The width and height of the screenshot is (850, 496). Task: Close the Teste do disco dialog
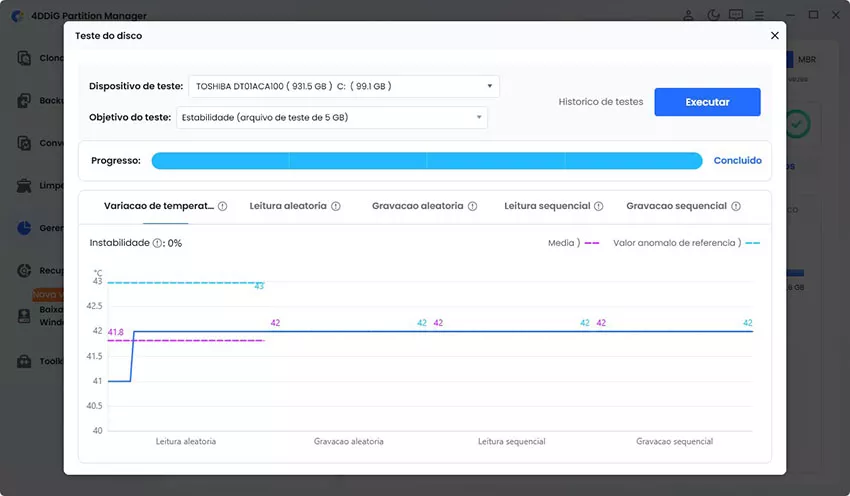tap(775, 35)
